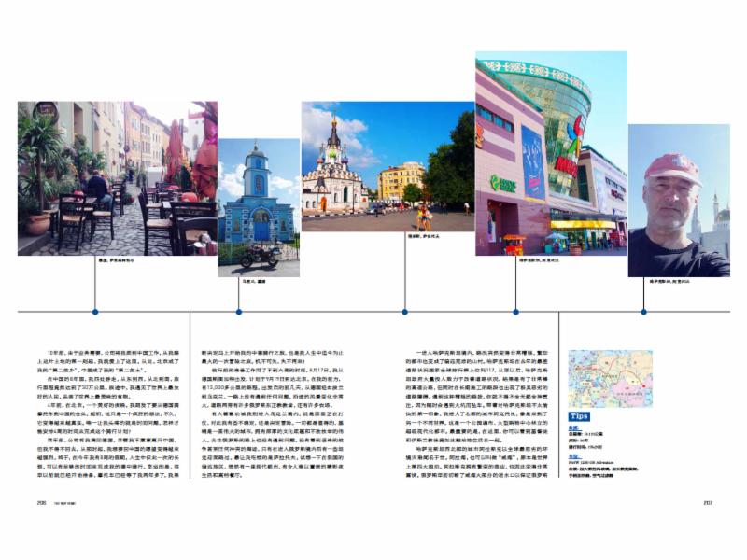Click timeline dot under the selfie photo

click(643, 312)
